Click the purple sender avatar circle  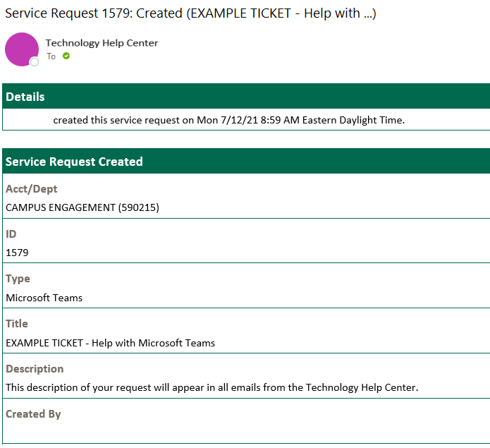pyautogui.click(x=21, y=49)
